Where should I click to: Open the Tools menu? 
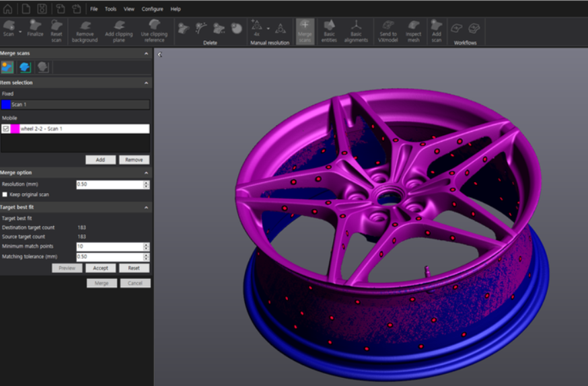(110, 9)
